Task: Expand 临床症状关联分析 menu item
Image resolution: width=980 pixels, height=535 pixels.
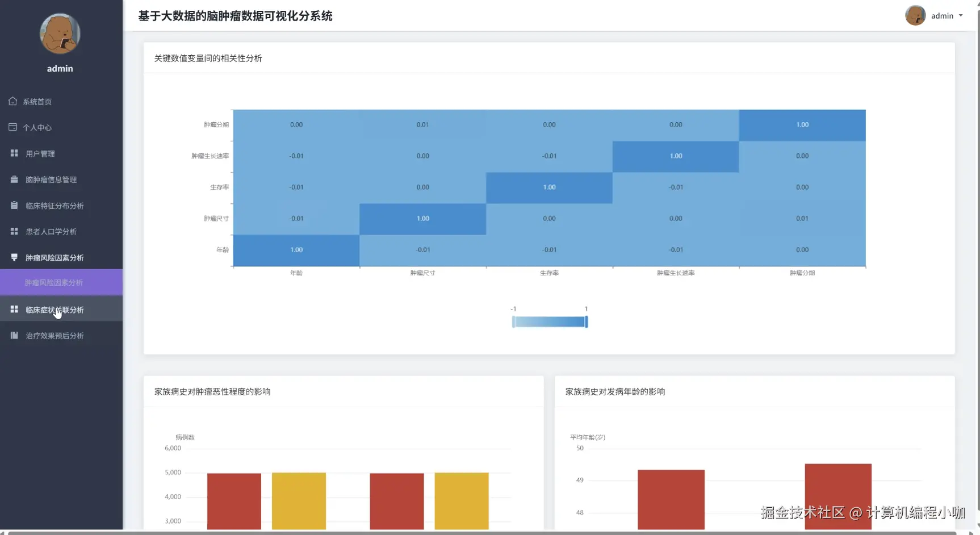Action: click(x=61, y=310)
